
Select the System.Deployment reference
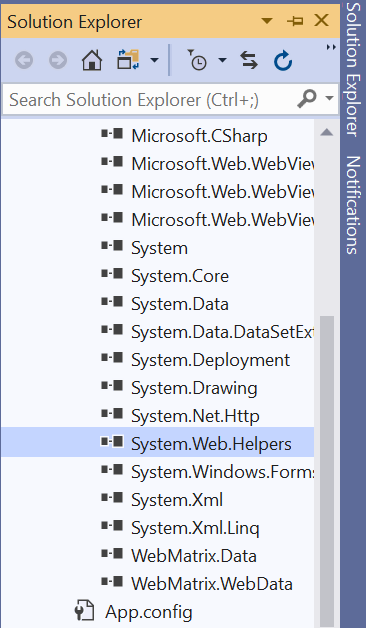pos(210,360)
